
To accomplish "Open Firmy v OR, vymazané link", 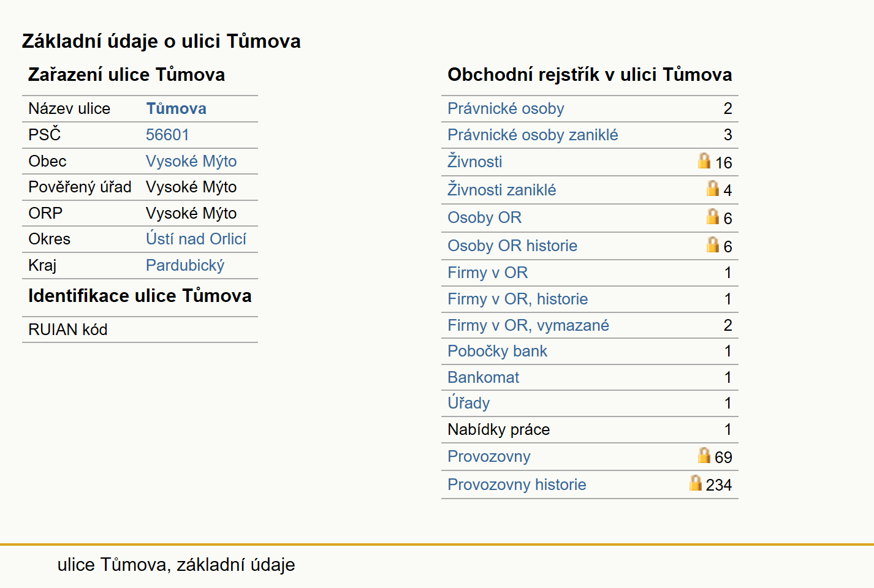I will [x=528, y=325].
